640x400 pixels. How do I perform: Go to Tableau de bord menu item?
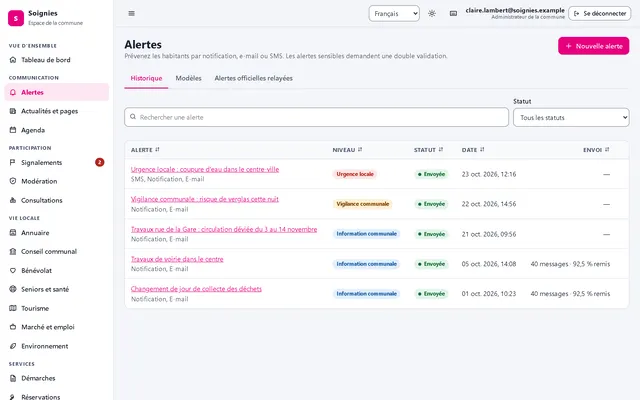pos(57,60)
